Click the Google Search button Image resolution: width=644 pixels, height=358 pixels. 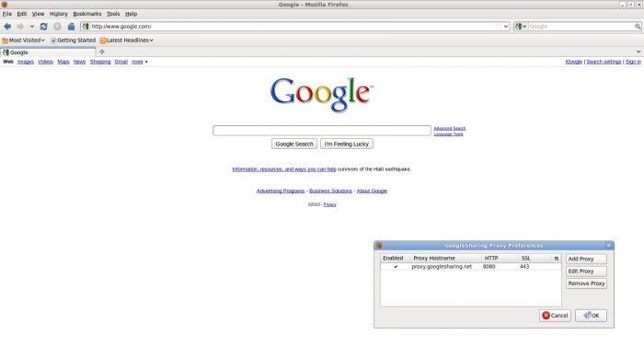294,144
